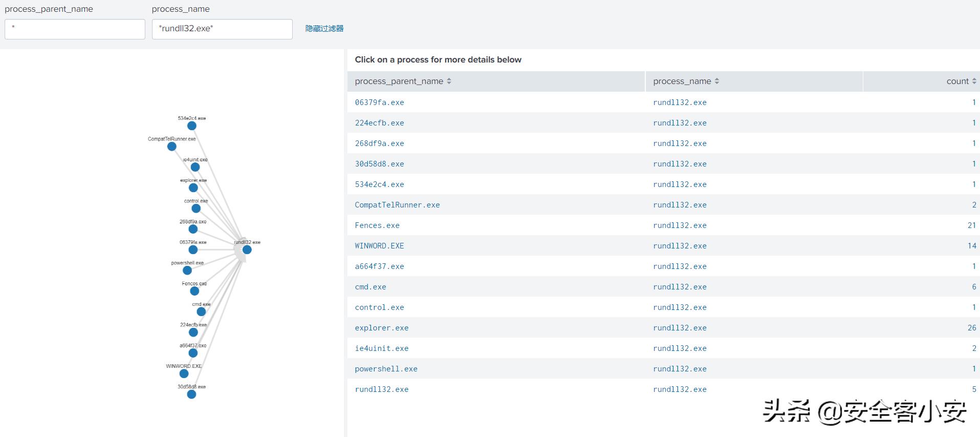Click the process_name column header label
This screenshot has height=437, width=980.
coord(682,81)
